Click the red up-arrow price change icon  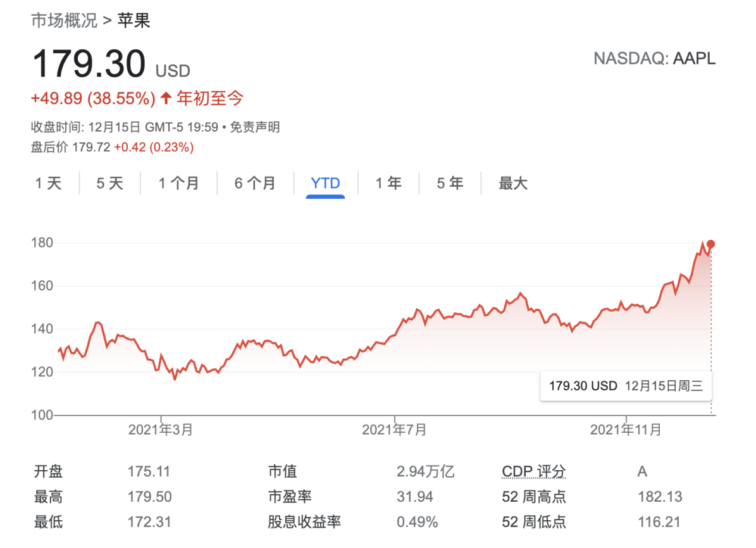click(166, 98)
